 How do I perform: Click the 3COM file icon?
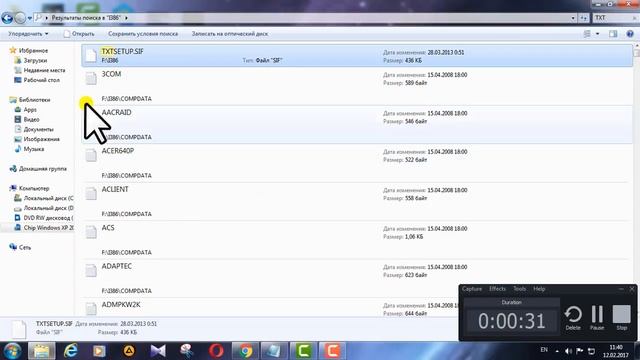click(91, 78)
